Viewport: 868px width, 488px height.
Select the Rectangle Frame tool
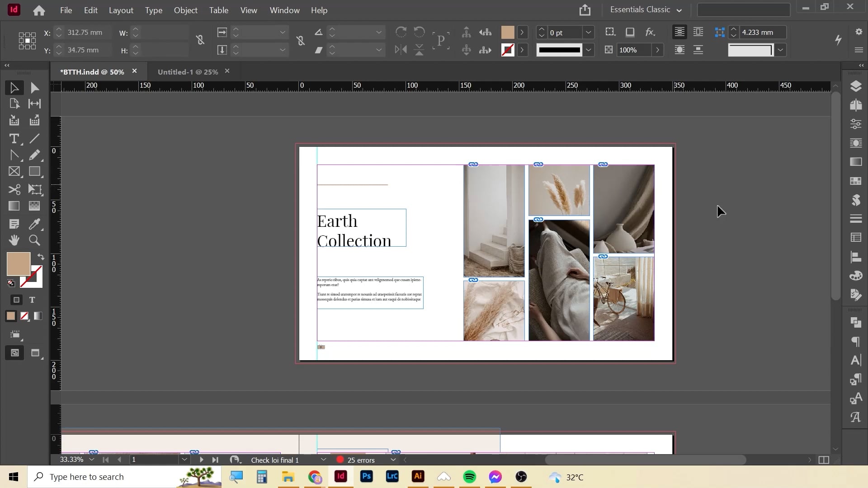(x=14, y=172)
